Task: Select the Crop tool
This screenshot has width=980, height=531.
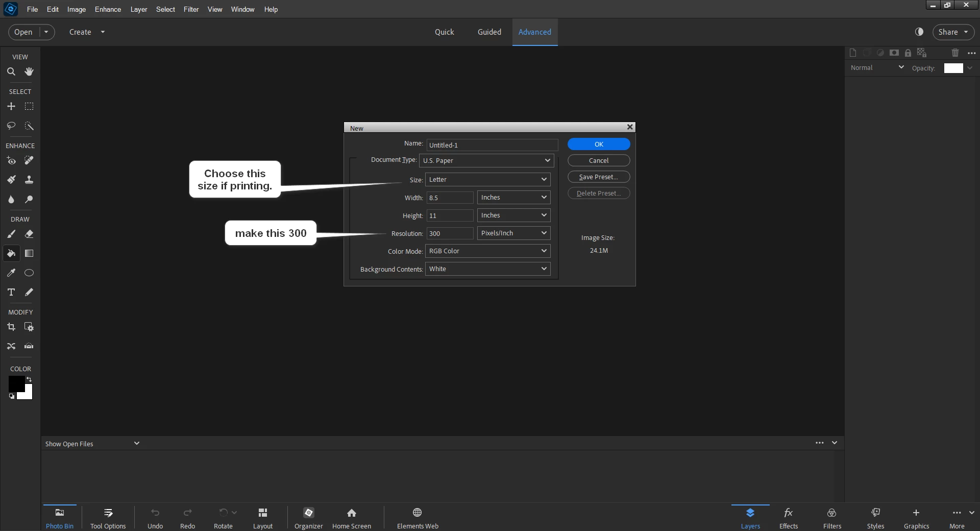Action: [x=11, y=327]
